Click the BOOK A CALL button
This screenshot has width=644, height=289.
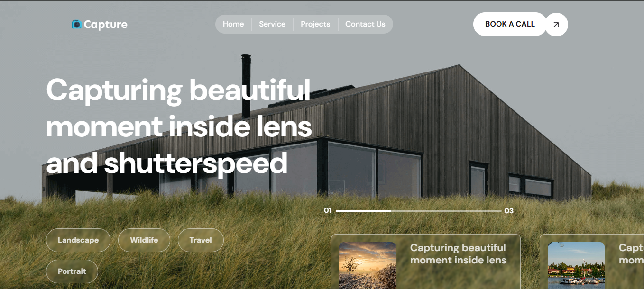pos(510,24)
